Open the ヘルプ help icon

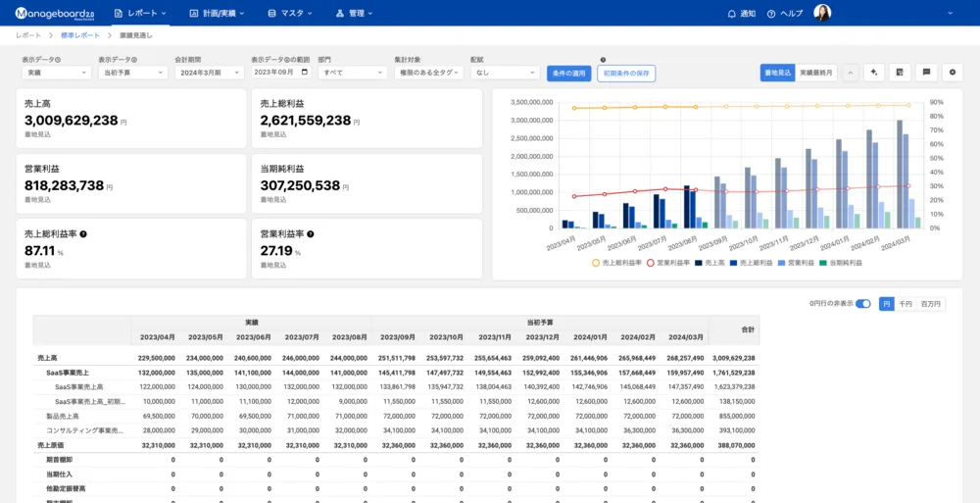pyautogui.click(x=771, y=14)
